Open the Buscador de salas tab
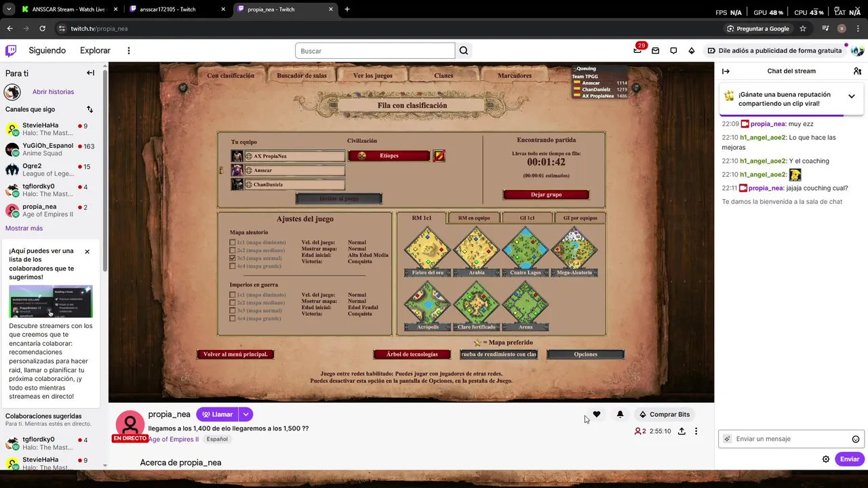868x488 pixels. click(x=302, y=76)
